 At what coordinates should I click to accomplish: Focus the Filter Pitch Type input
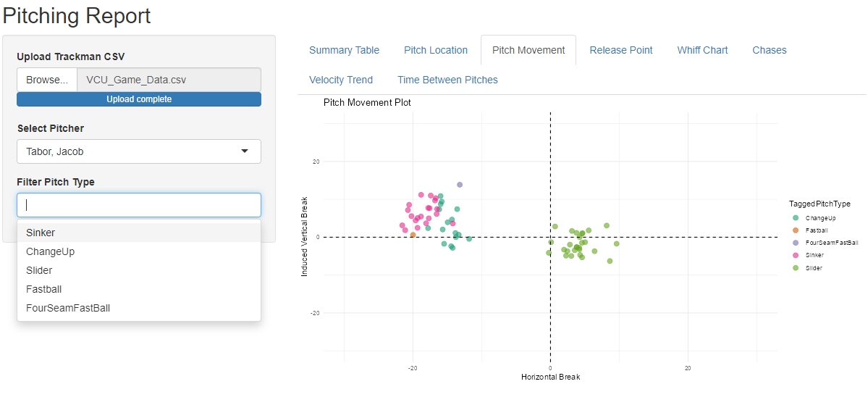(x=139, y=205)
